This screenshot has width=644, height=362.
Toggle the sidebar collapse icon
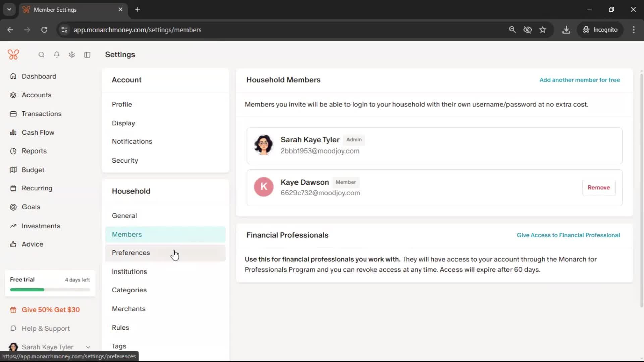coord(87,55)
